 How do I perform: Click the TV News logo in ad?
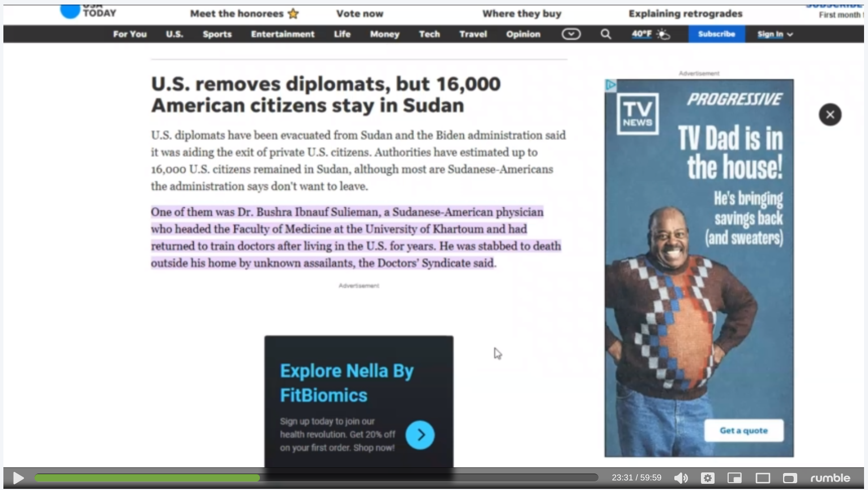coord(638,113)
